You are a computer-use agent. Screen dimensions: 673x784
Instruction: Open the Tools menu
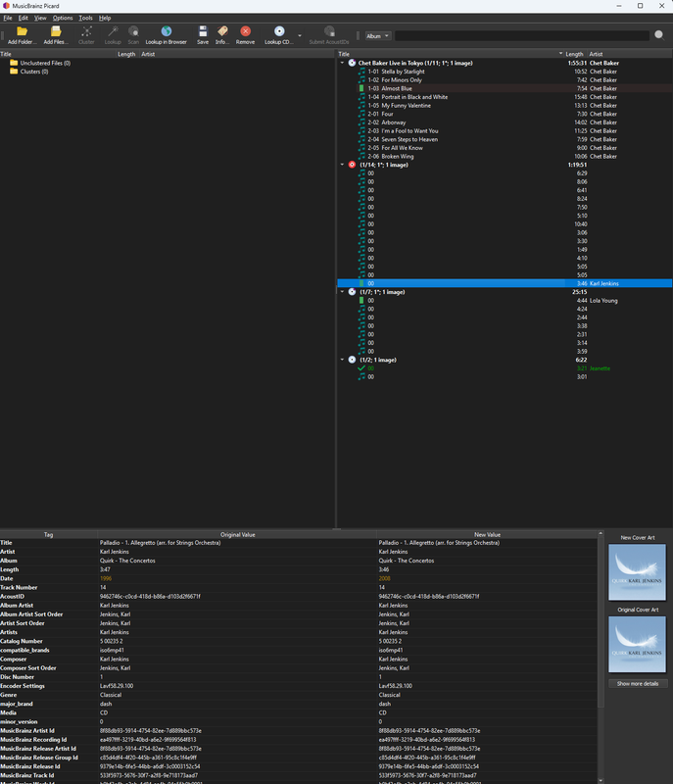86,18
